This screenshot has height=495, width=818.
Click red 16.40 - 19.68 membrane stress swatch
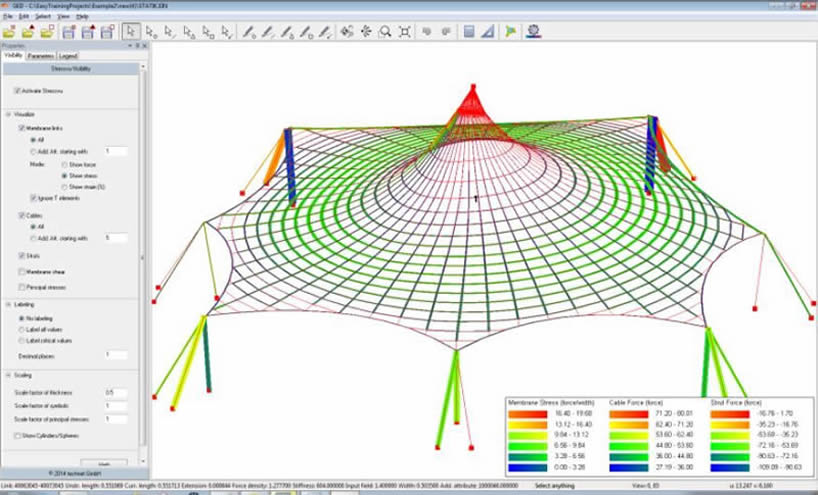(x=523, y=411)
